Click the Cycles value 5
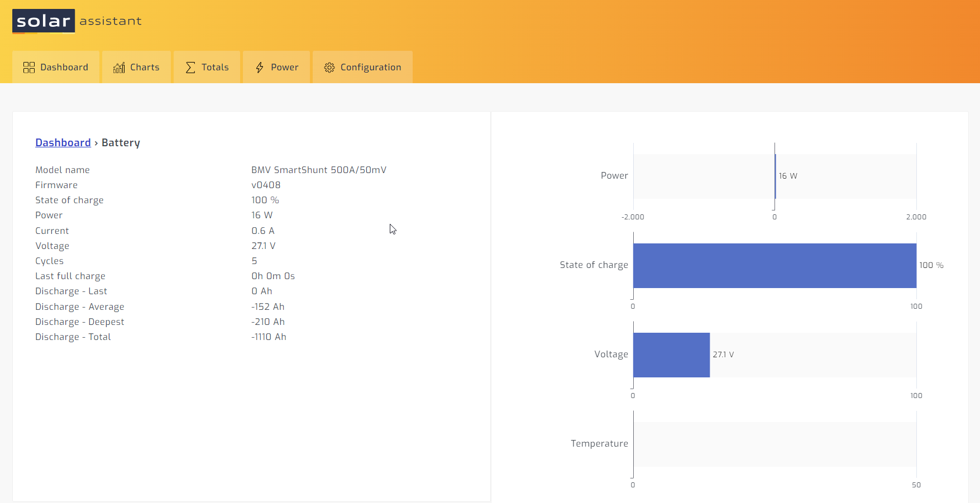Screen dimensions: 980x503 tap(254, 261)
